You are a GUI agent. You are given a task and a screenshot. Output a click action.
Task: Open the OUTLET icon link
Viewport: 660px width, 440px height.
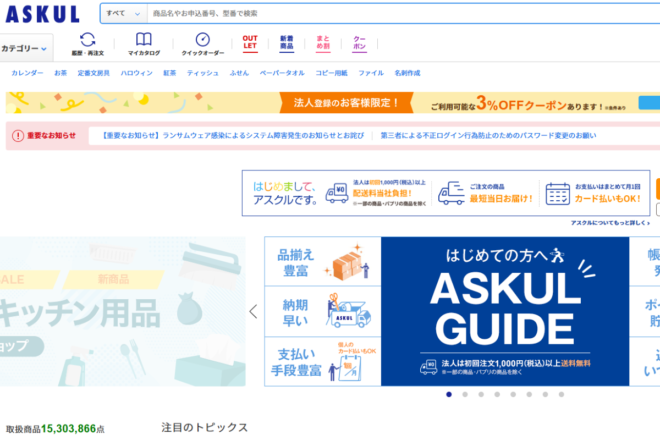click(x=250, y=44)
